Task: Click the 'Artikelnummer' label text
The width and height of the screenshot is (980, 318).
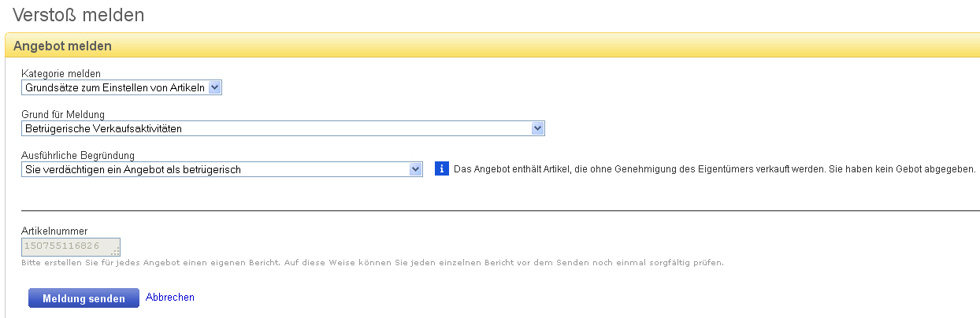Action: point(54,232)
